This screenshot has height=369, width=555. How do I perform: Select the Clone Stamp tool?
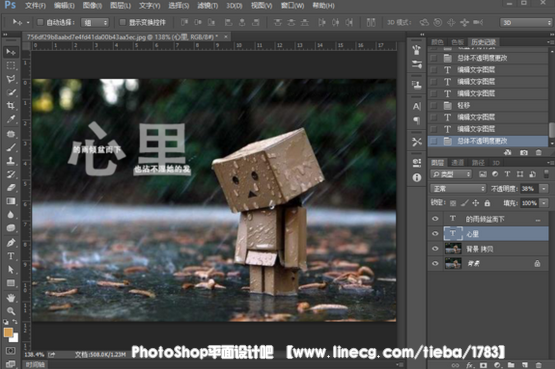click(x=11, y=161)
